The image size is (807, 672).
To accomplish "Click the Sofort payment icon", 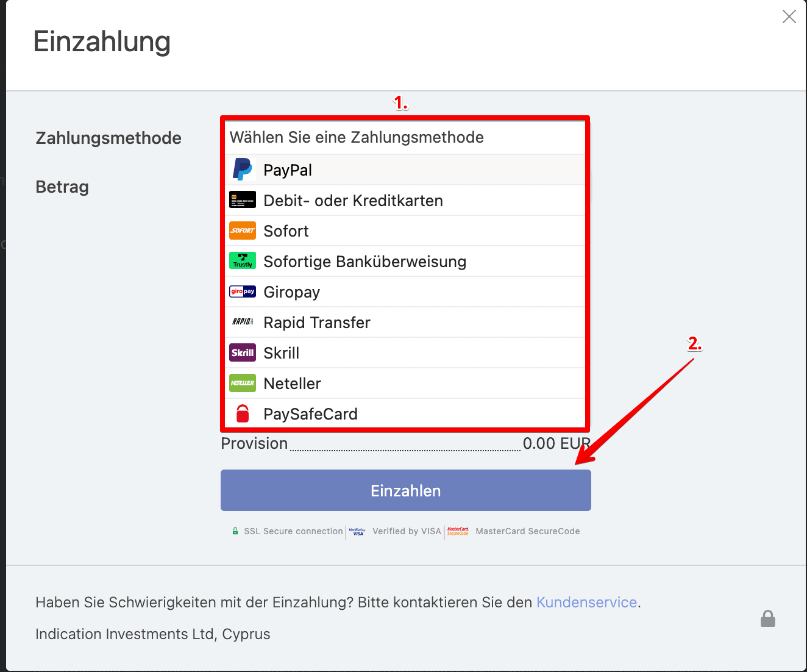I will [242, 231].
